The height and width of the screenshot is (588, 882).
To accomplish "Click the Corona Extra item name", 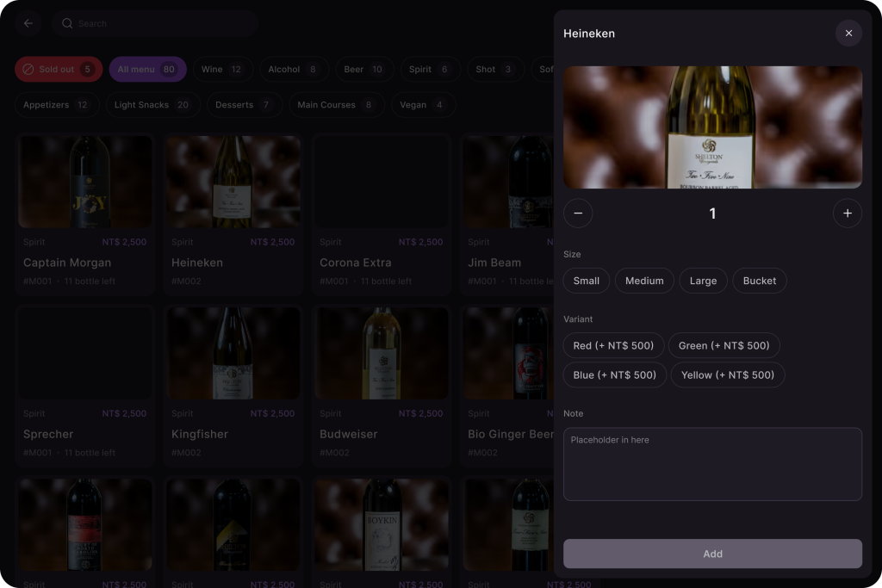I will 356,263.
